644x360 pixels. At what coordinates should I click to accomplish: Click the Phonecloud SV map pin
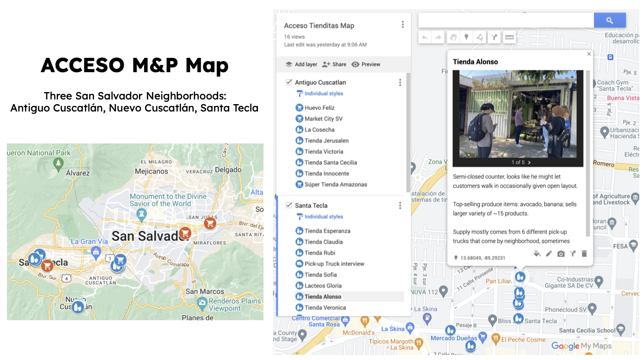pos(593,309)
